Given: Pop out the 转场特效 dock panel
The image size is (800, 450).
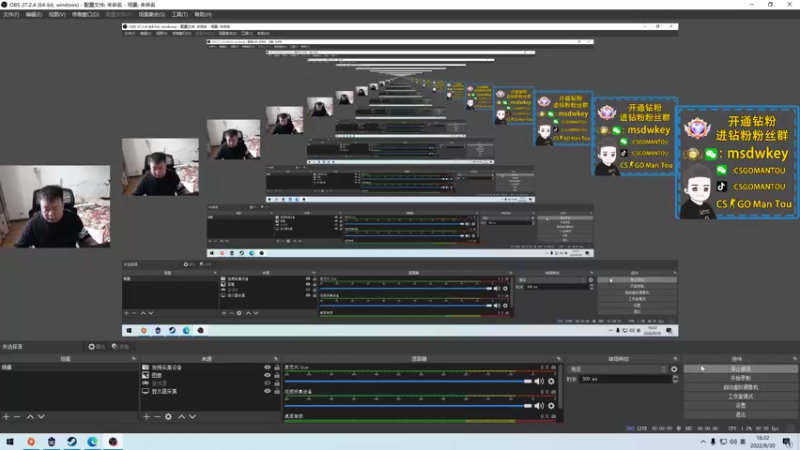Looking at the screenshot, I should (x=676, y=359).
